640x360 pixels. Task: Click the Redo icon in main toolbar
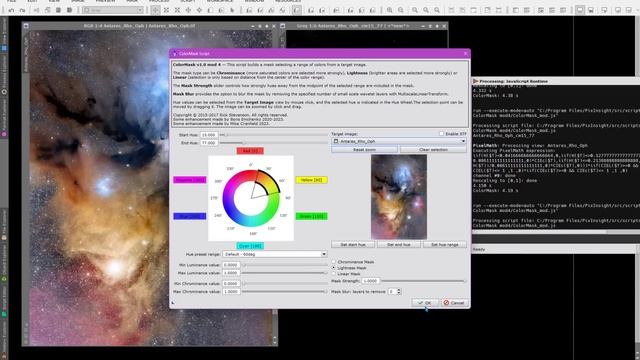pyautogui.click(x=22, y=10)
